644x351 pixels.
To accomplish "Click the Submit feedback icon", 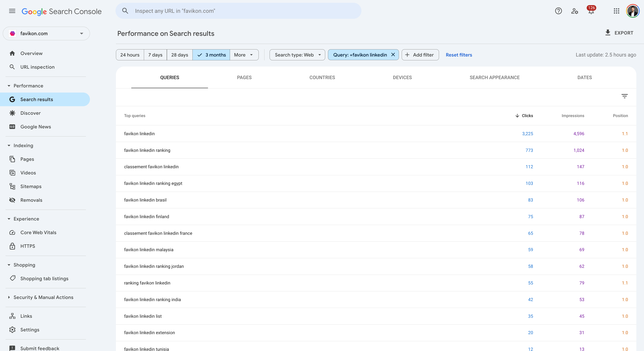I will 12,348.
